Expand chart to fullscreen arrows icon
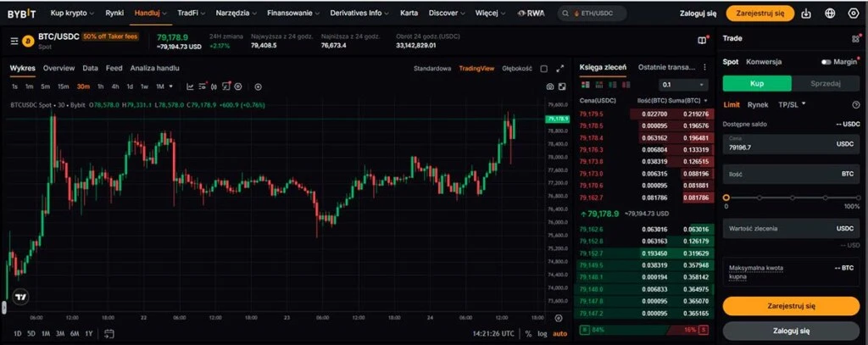The height and width of the screenshot is (345, 868). coord(560,69)
